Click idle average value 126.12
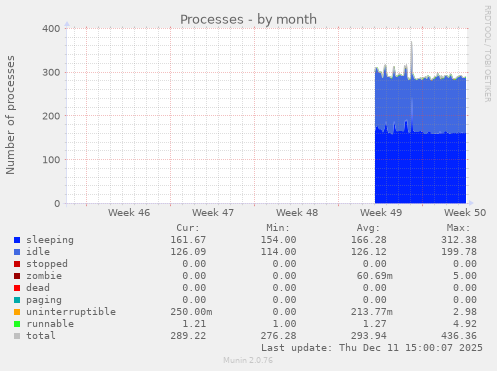Viewport: 497px width, 371px height. pyautogui.click(x=369, y=252)
